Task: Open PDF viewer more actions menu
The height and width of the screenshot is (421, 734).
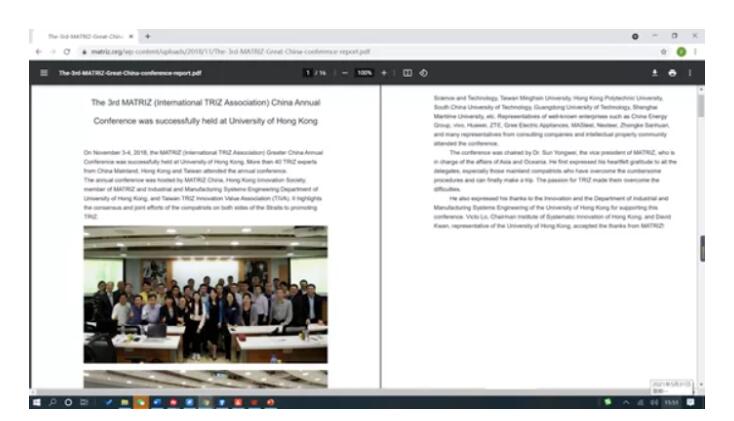Action: pos(690,71)
